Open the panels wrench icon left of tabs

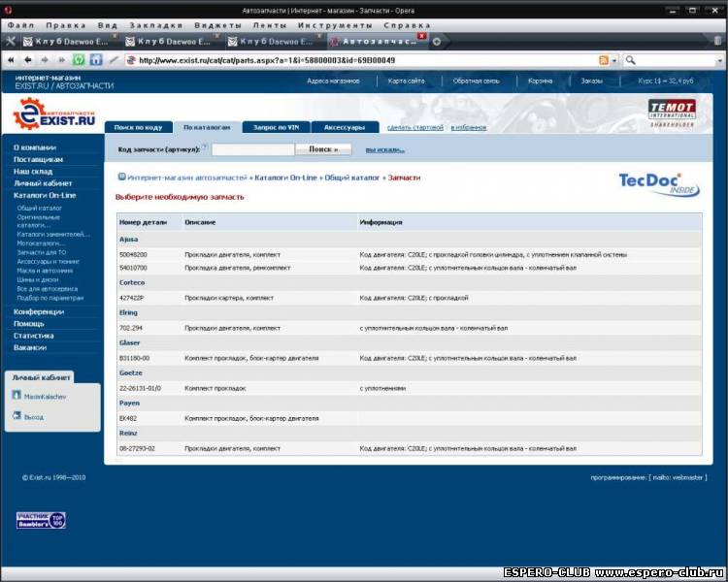pyautogui.click(x=11, y=42)
